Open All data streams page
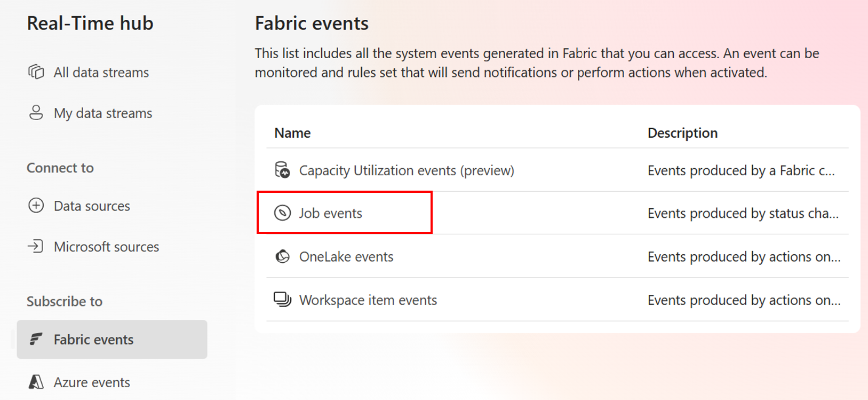Viewport: 868px width, 400px height. pyautogui.click(x=101, y=72)
